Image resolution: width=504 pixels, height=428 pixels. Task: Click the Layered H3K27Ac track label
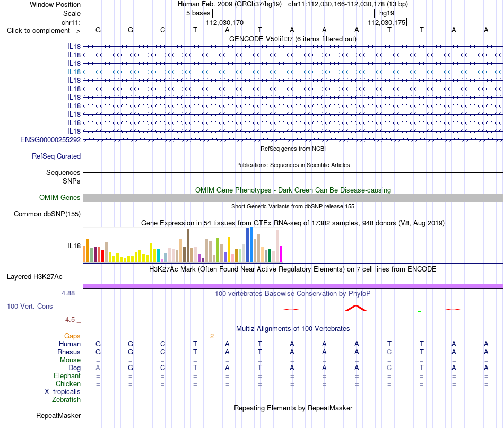click(34, 277)
